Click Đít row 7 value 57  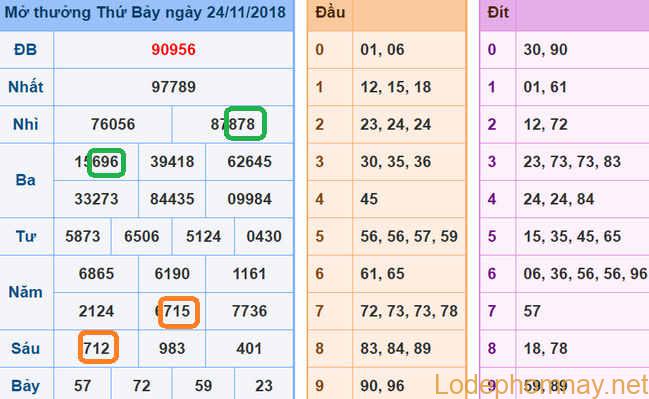pyautogui.click(x=532, y=311)
